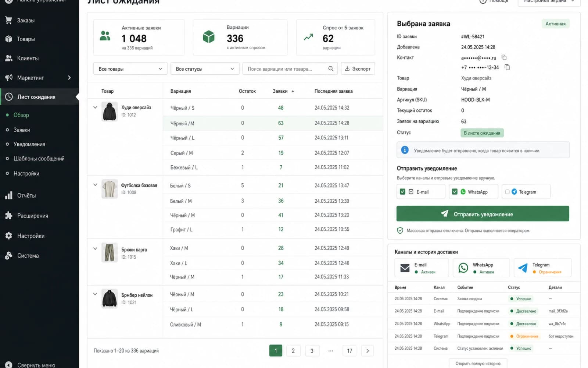Sort table by Заявки column arrow

tap(293, 91)
